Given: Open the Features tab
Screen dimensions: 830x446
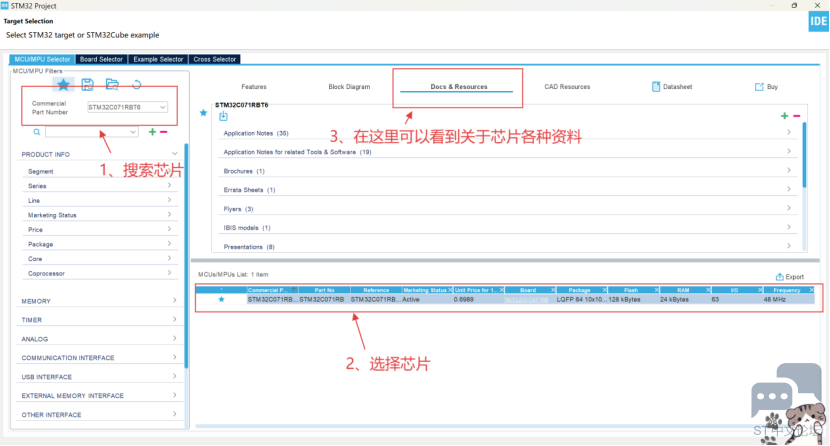Looking at the screenshot, I should point(254,87).
